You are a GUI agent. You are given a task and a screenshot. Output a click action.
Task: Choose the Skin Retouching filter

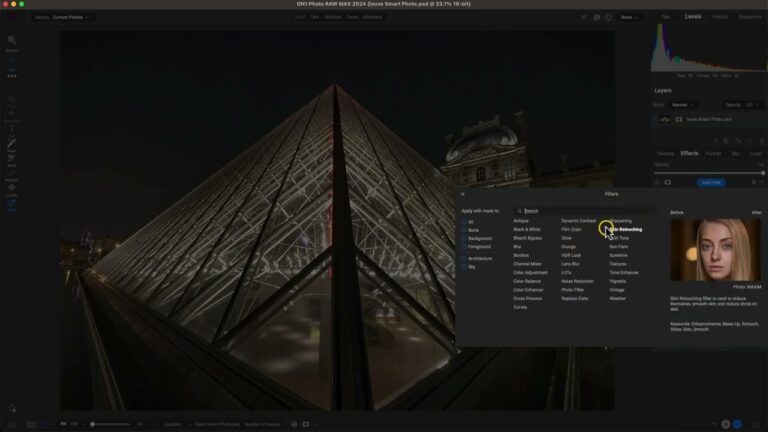point(625,229)
